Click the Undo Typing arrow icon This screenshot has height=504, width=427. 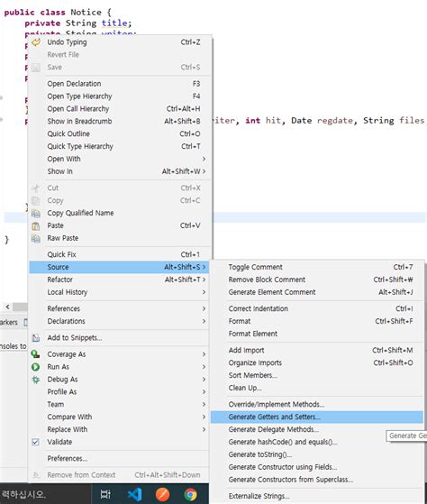point(36,42)
